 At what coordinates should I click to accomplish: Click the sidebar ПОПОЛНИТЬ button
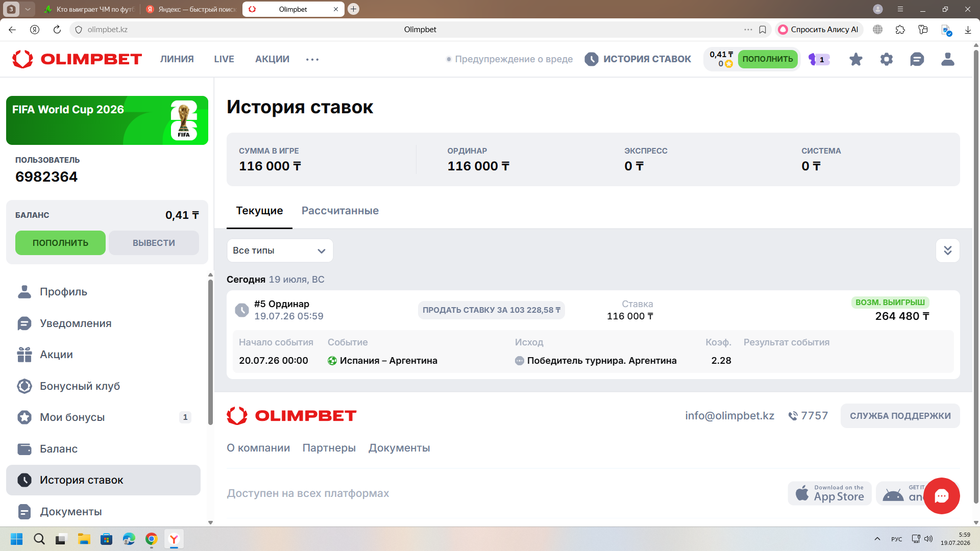(x=60, y=243)
